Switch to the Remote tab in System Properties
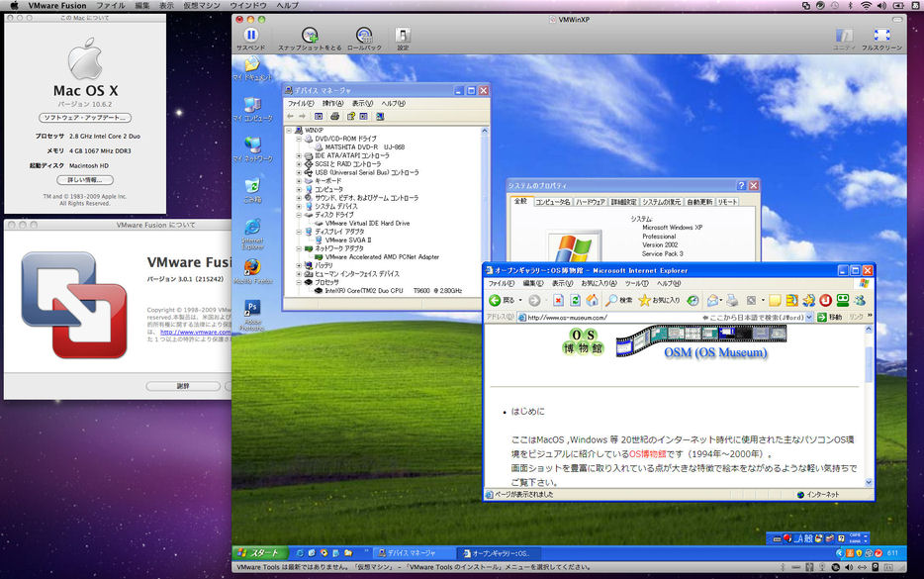 point(727,202)
